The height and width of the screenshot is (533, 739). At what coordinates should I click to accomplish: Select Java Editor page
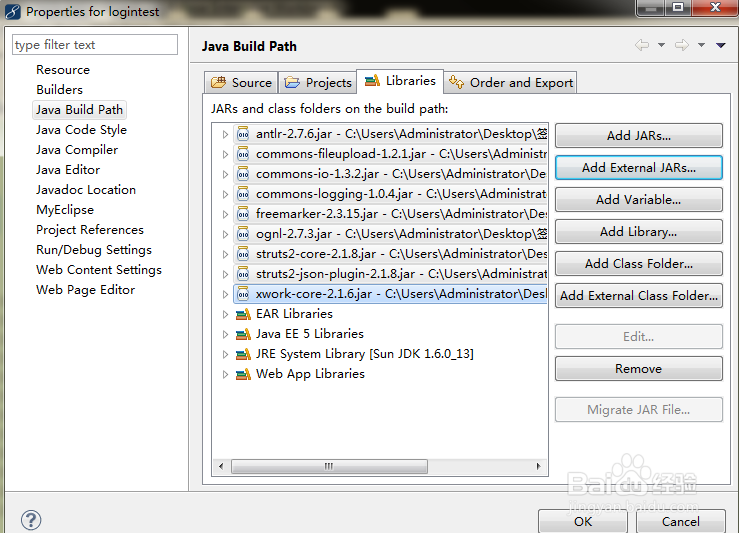click(x=68, y=170)
